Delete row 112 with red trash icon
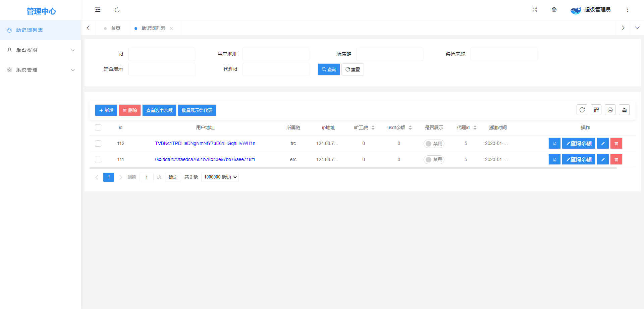Screen dimensions: 644x309 [616, 144]
